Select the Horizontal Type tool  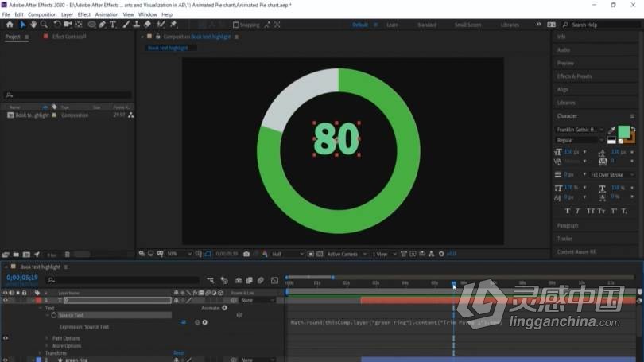pos(113,25)
